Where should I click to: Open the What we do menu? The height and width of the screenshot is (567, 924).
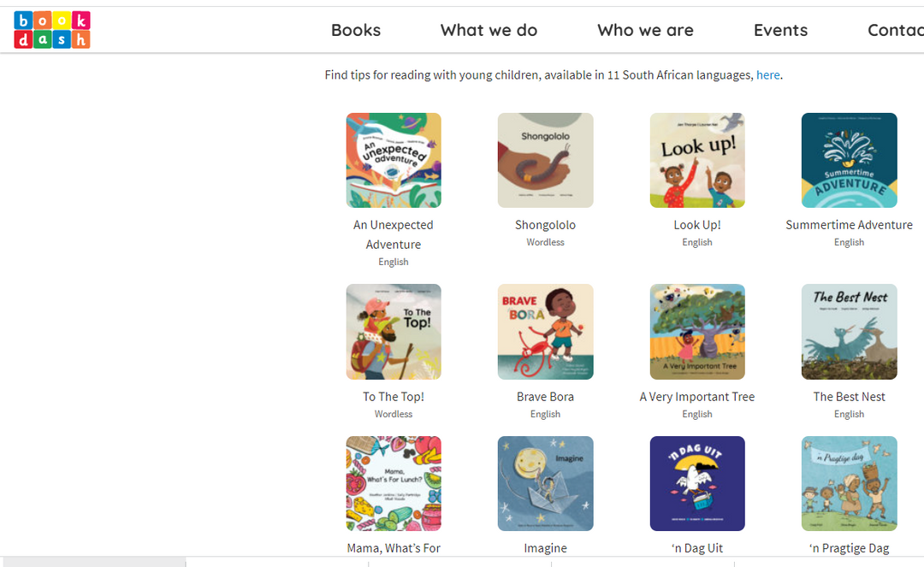point(489,30)
